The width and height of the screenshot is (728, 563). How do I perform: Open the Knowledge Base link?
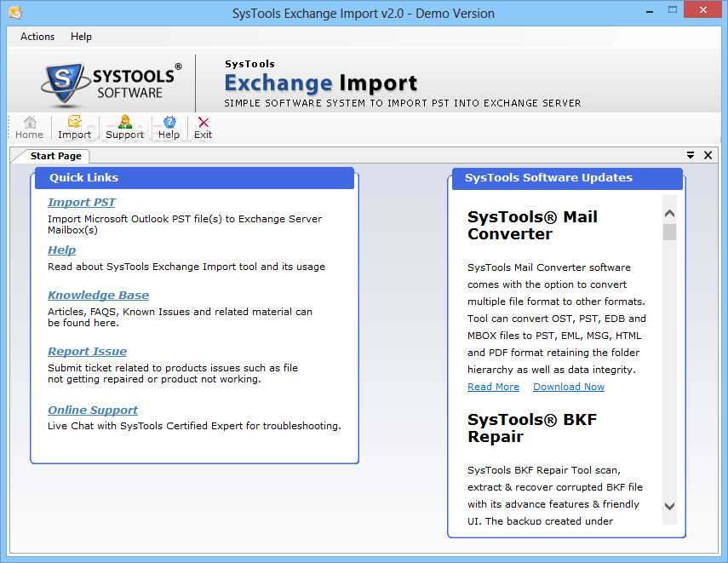[x=99, y=295]
